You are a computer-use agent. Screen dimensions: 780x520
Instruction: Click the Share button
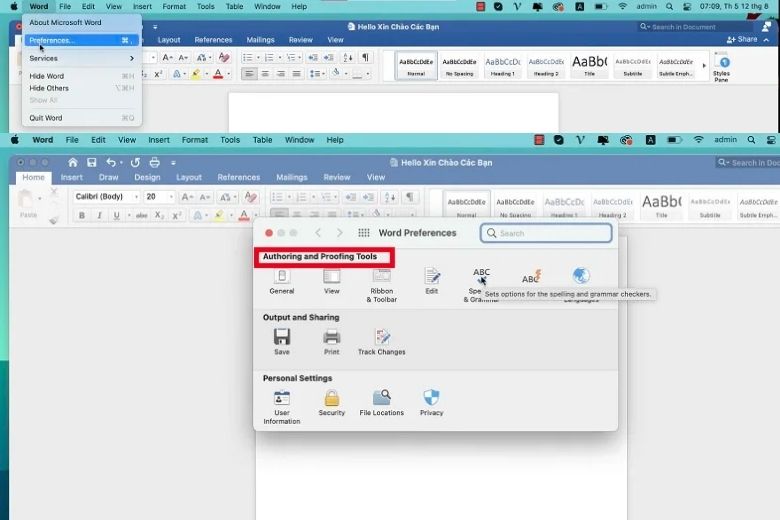pyautogui.click(x=742, y=39)
